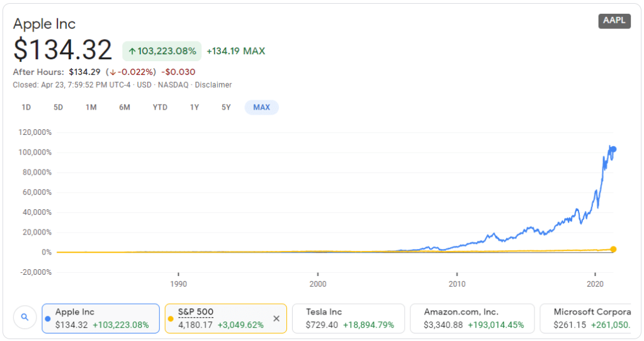Select the Apple Inc comparison card

coord(101,318)
